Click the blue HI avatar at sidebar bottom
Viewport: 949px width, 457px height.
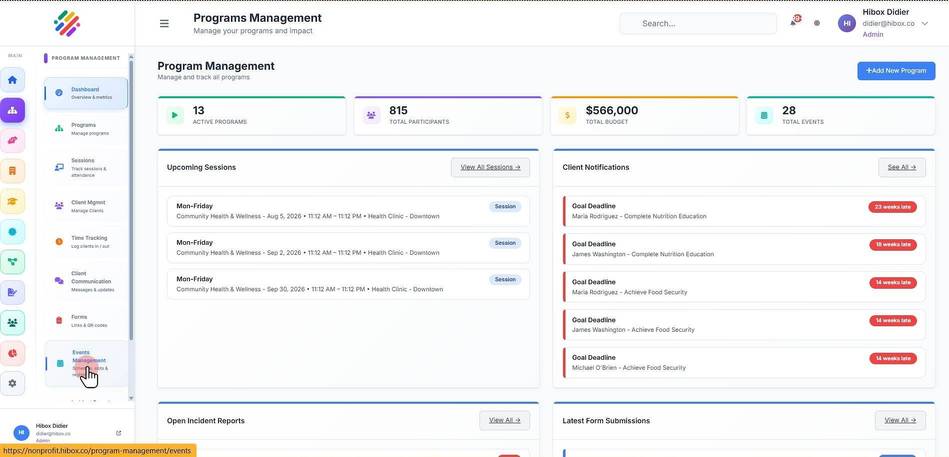21,433
